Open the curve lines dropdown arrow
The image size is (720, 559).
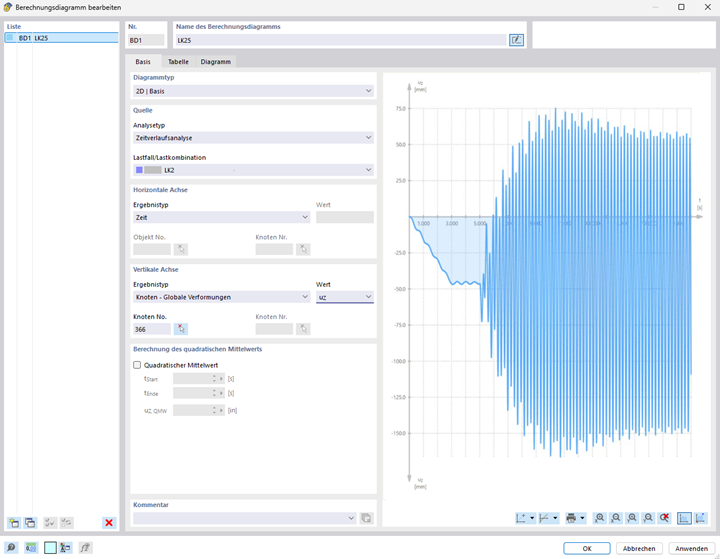[x=555, y=518]
